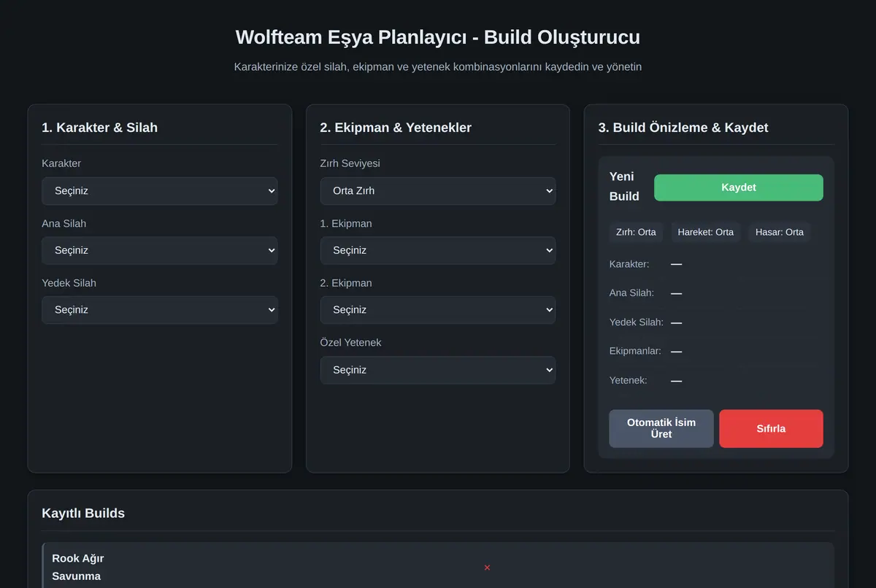The height and width of the screenshot is (588, 876).
Task: Click the Yeni Build title
Action: tap(626, 186)
